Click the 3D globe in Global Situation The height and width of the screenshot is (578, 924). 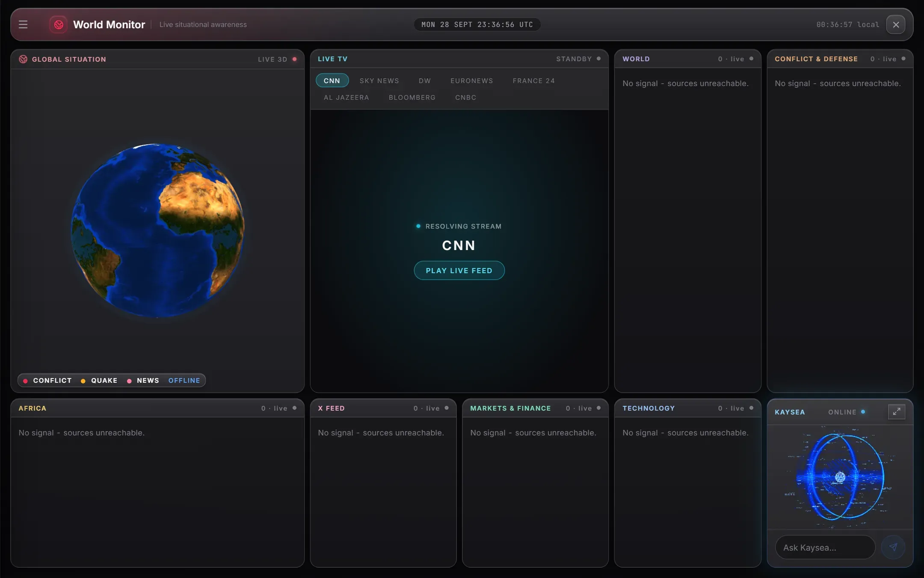pos(157,230)
